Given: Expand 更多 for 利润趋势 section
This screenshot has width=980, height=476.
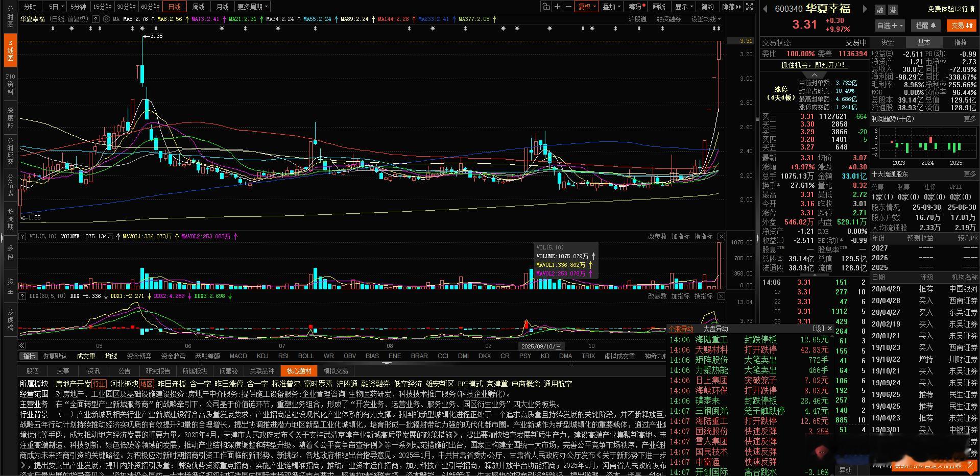Looking at the screenshot, I should (x=970, y=119).
